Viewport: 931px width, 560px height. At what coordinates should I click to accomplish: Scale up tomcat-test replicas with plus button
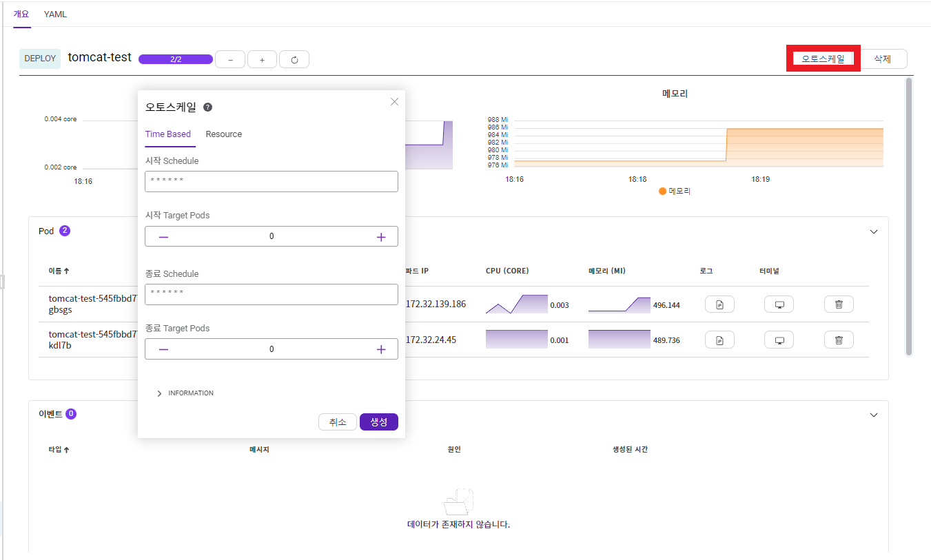click(x=262, y=60)
